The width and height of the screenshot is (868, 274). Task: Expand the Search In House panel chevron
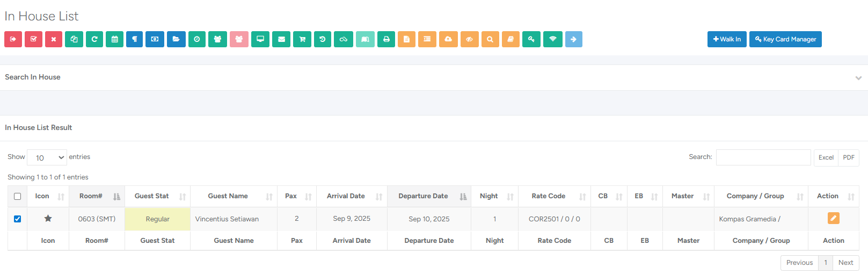click(858, 78)
